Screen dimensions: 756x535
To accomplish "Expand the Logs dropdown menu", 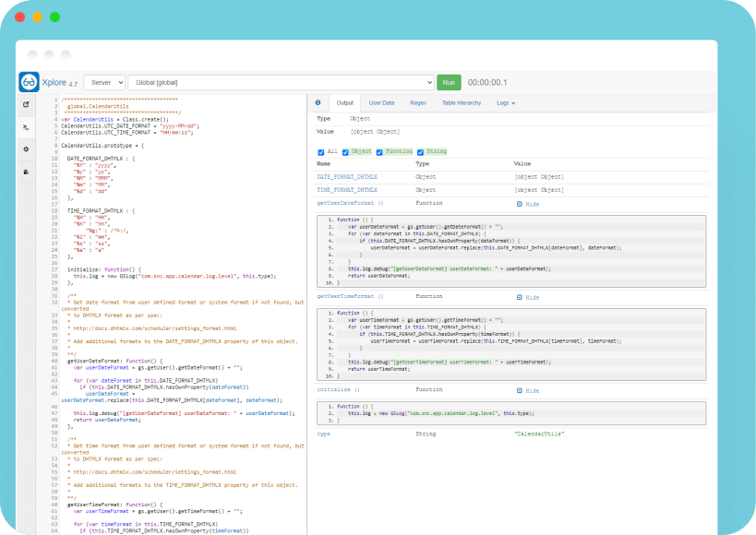I will [x=507, y=103].
